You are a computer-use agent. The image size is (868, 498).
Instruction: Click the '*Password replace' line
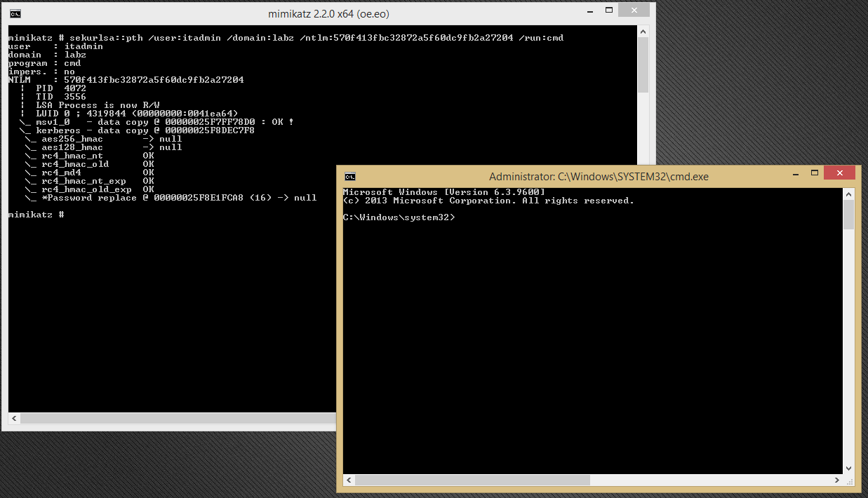coord(171,198)
